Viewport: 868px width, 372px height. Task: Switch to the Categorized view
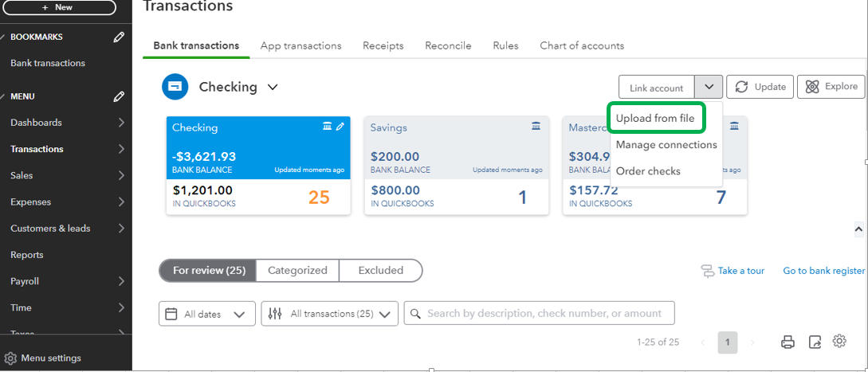[297, 270]
